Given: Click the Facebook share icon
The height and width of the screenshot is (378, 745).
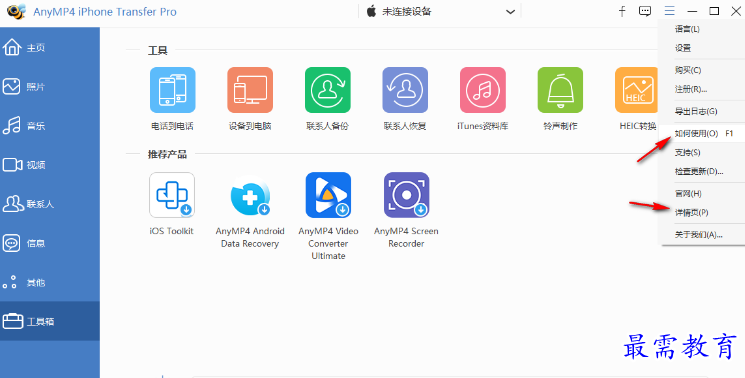Looking at the screenshot, I should point(622,11).
